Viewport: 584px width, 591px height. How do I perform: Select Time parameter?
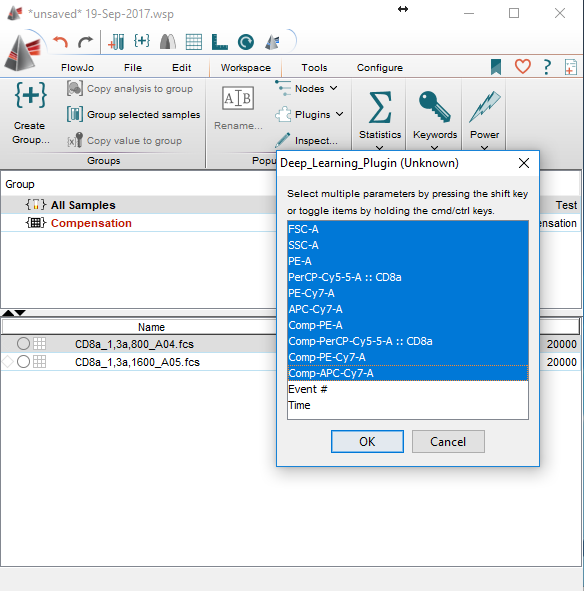pyautogui.click(x=408, y=405)
